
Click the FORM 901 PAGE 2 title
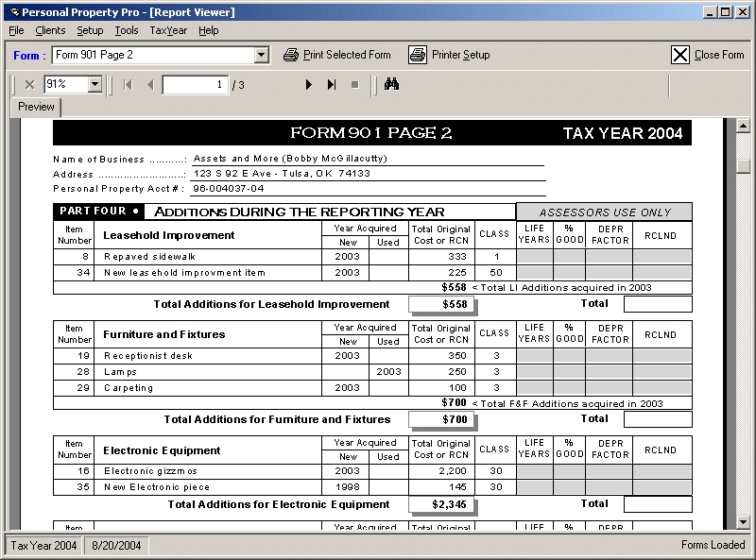(371, 133)
